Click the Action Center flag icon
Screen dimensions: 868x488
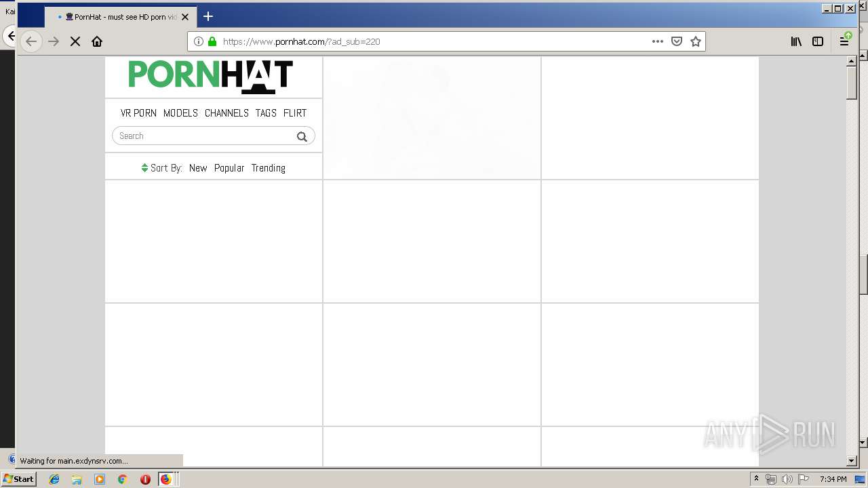point(803,479)
